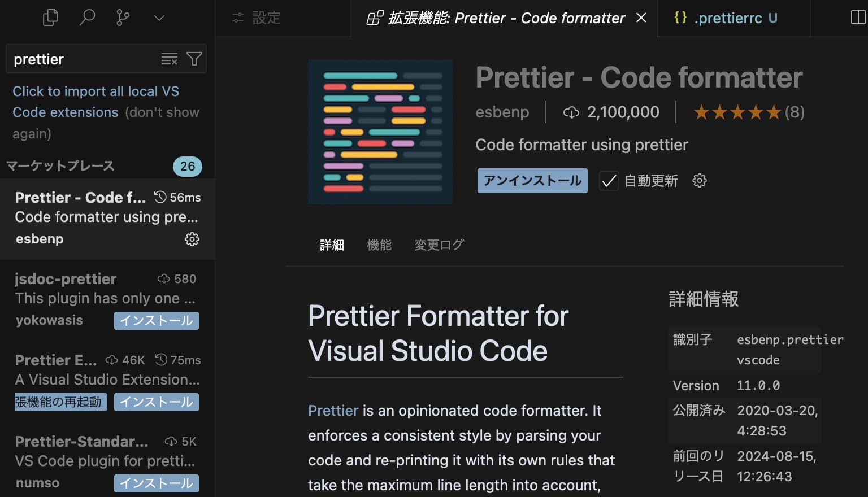Click the esbenp publisher name
The height and width of the screenshot is (497, 868).
point(502,112)
